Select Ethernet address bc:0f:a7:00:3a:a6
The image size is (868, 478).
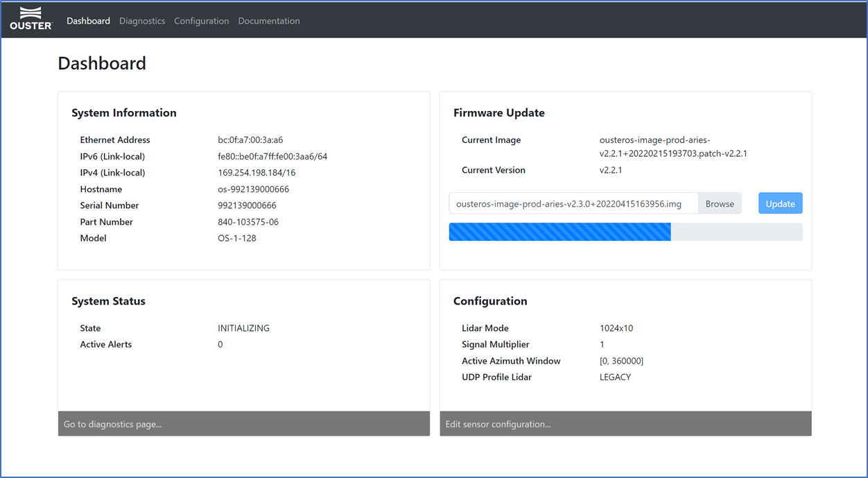(x=250, y=140)
